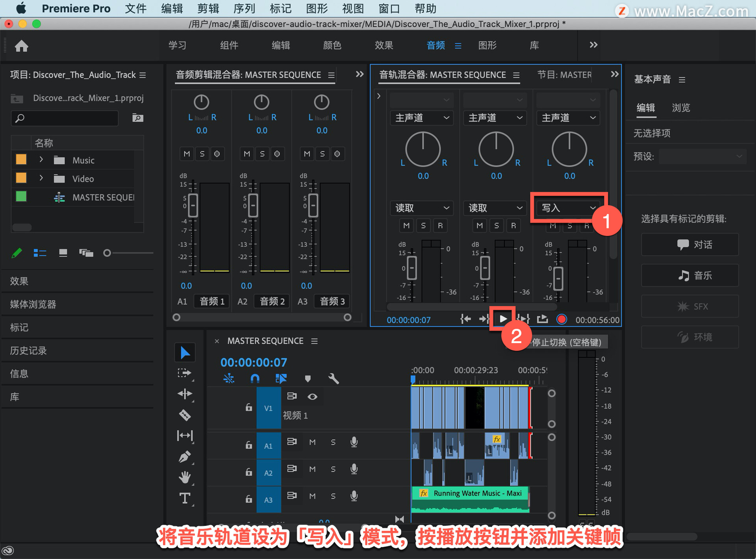
Task: Show more workspaces overflow arrows
Action: (594, 45)
